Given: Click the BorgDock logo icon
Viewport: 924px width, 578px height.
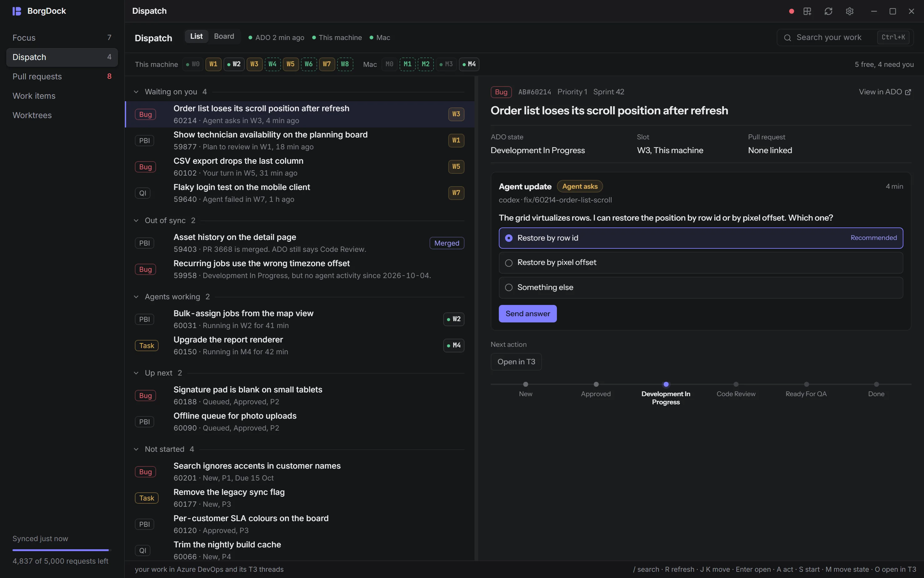Looking at the screenshot, I should point(17,11).
